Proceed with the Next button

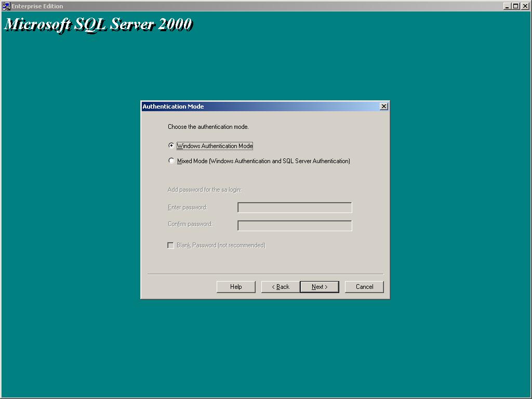[320, 287]
